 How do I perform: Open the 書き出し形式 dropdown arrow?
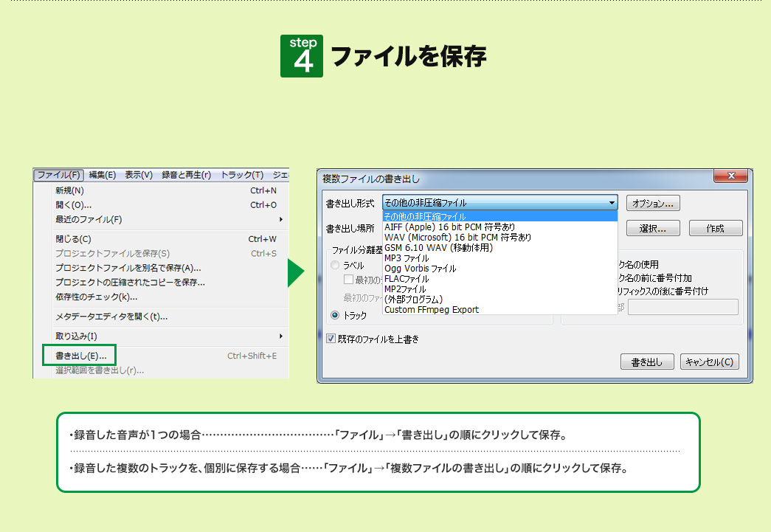[612, 203]
